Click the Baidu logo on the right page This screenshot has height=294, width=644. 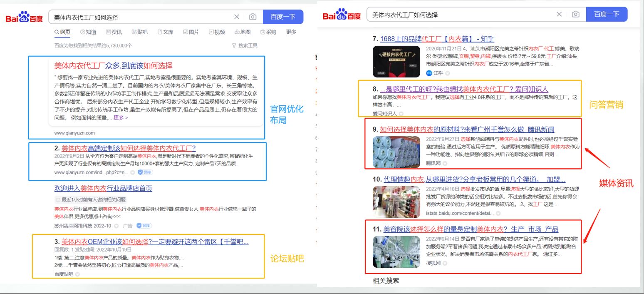pos(342,15)
